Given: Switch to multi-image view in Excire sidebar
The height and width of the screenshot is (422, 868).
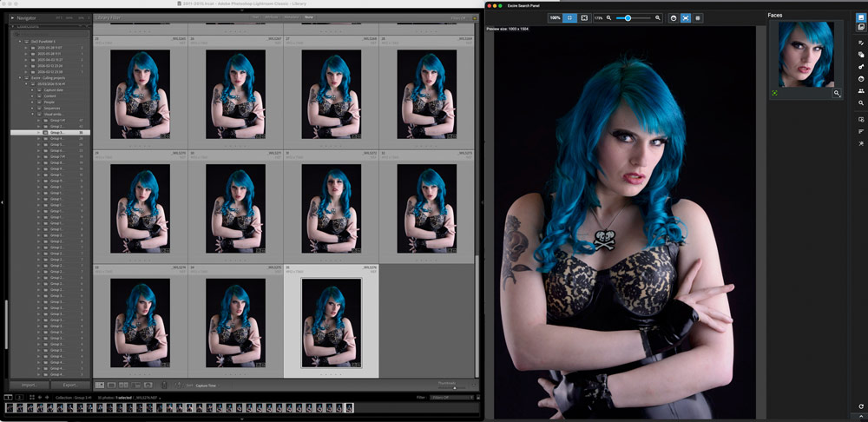Looking at the screenshot, I should pos(861,27).
